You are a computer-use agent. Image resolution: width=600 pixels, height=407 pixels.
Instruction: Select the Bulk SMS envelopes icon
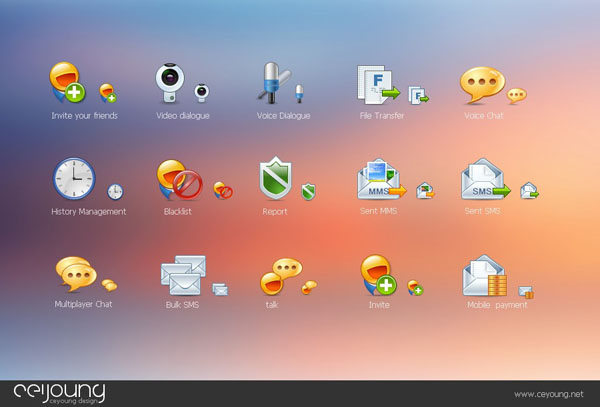(x=182, y=275)
